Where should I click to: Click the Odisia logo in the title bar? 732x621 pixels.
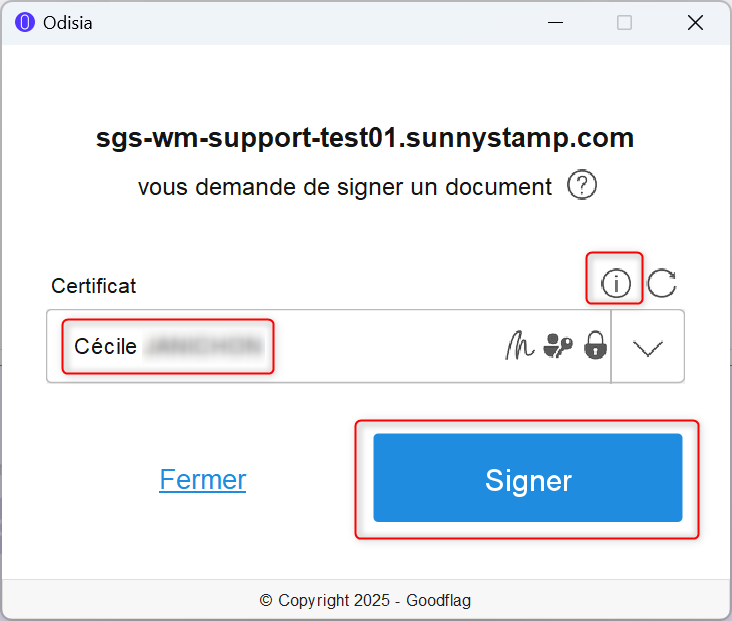[x=25, y=22]
